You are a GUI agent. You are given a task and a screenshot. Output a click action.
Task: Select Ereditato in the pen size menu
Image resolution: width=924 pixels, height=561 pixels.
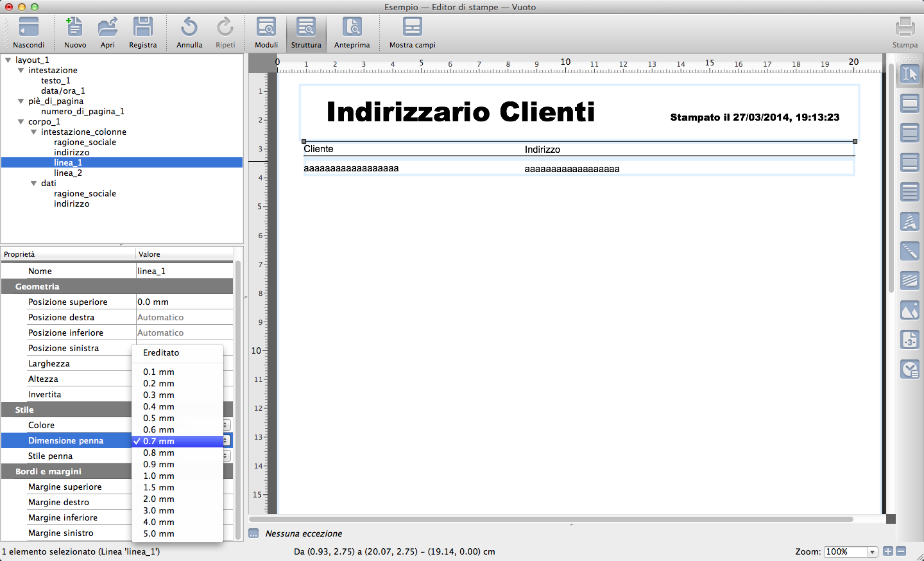pyautogui.click(x=161, y=352)
